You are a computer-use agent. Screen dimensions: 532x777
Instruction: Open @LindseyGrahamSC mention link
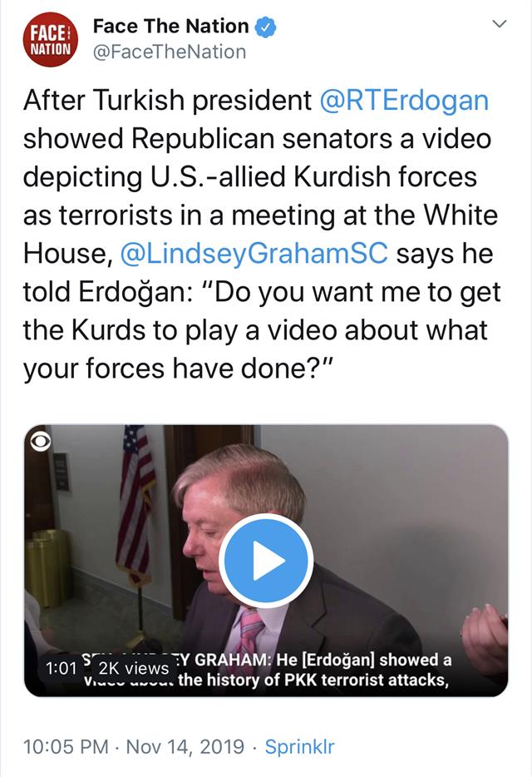pyautogui.click(x=254, y=253)
